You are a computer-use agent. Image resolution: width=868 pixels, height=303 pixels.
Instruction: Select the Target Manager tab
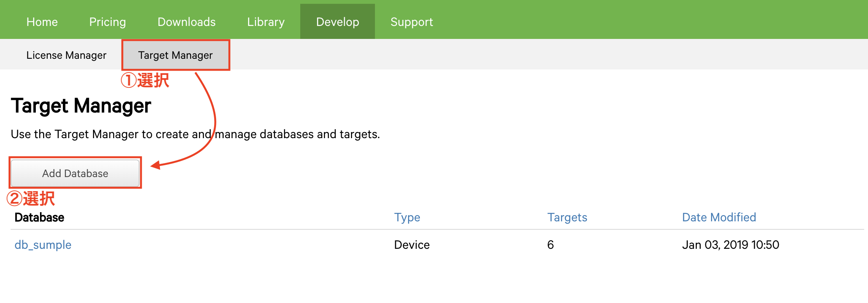click(175, 55)
